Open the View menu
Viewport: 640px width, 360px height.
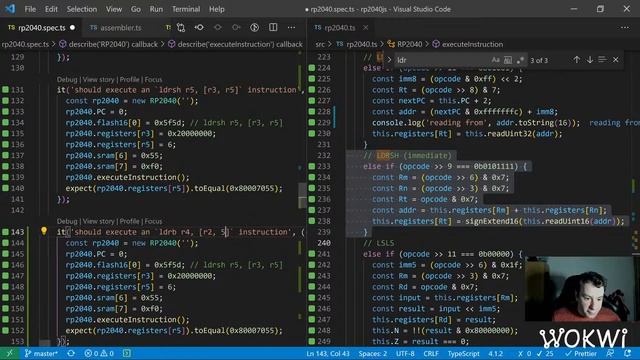(114, 9)
